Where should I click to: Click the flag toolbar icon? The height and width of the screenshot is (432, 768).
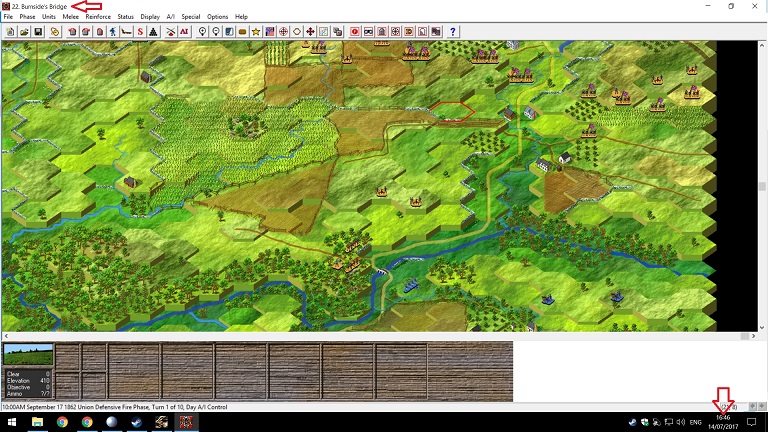click(269, 32)
